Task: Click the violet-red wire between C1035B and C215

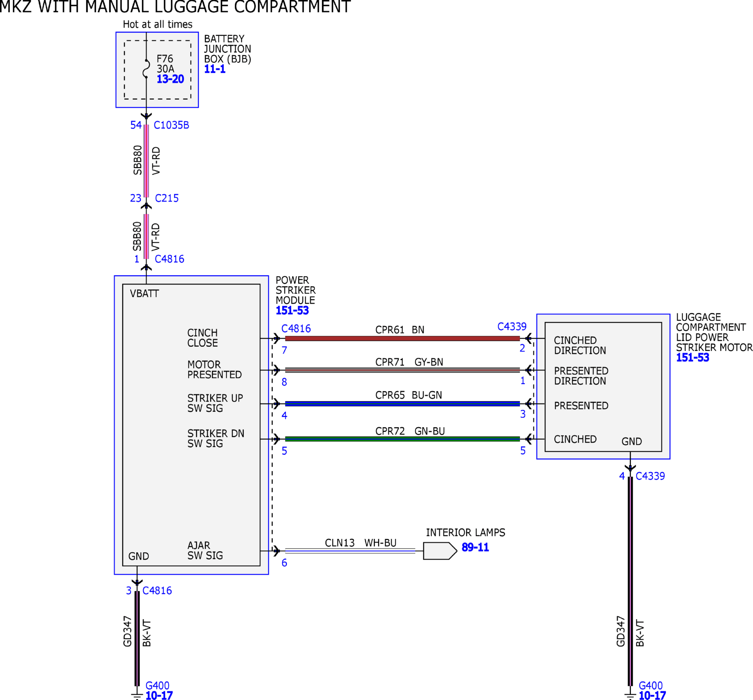Action: 146,161
